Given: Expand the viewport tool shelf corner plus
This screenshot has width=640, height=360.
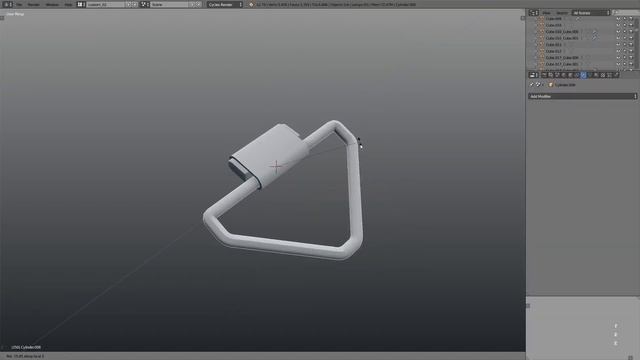Looking at the screenshot, I should pyautogui.click(x=2, y=18).
